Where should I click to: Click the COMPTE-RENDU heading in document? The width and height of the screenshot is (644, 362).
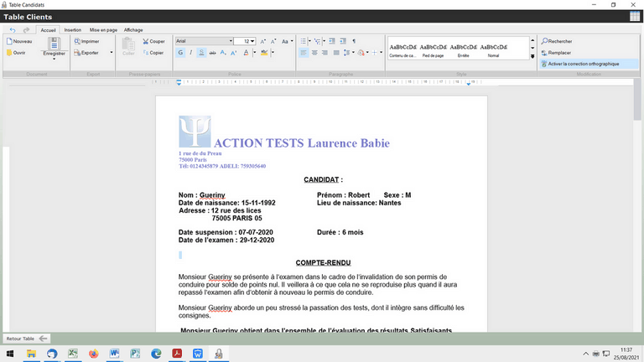323,262
